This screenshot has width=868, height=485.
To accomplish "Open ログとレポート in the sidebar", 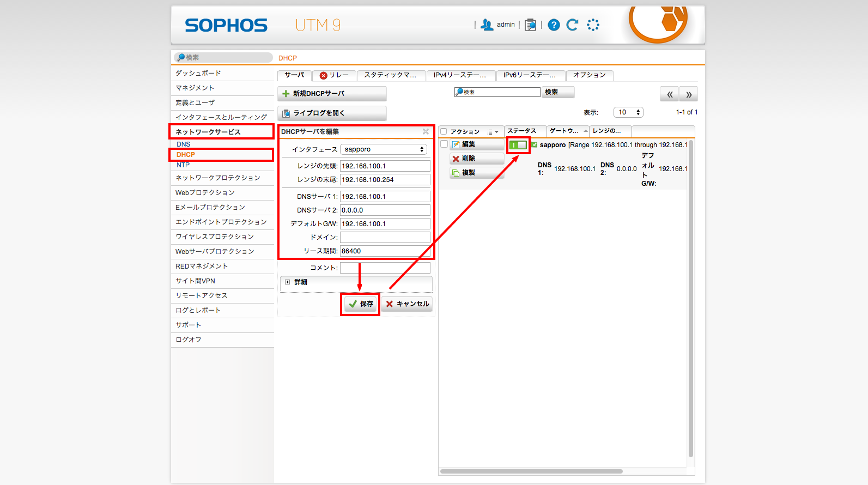I will click(x=222, y=310).
